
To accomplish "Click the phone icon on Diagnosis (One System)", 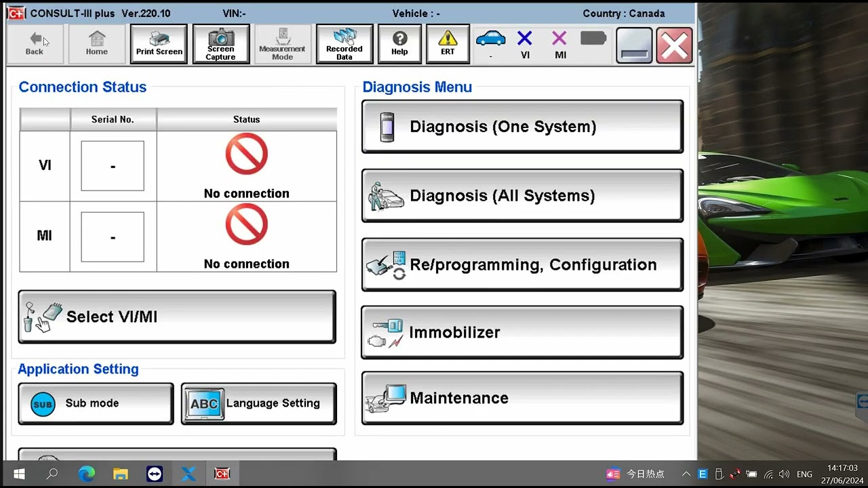I will (387, 127).
